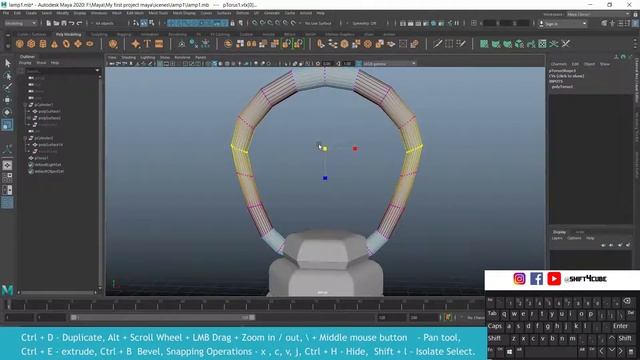Open the Modeling menu set dropdown
640x360 pixels.
[x=20, y=23]
